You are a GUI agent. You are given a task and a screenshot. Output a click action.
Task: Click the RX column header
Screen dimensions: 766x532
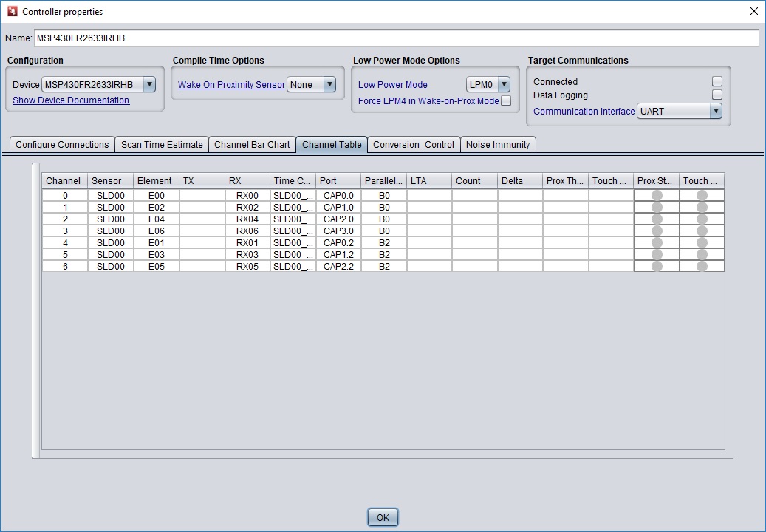[x=247, y=181]
